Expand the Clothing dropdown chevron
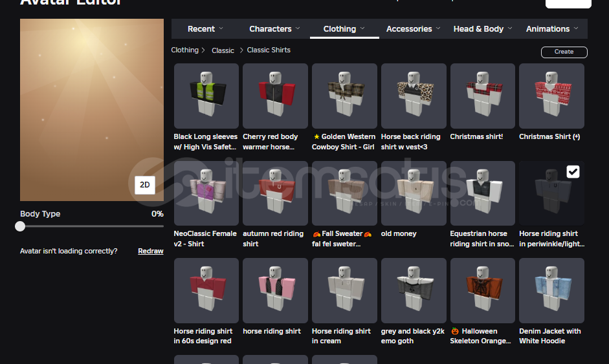 click(362, 28)
